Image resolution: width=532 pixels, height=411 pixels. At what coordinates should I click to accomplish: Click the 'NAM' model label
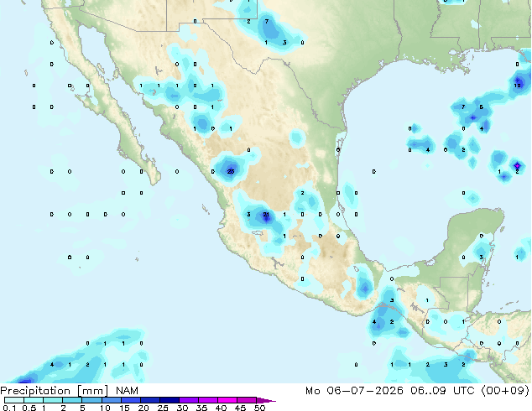127,391
